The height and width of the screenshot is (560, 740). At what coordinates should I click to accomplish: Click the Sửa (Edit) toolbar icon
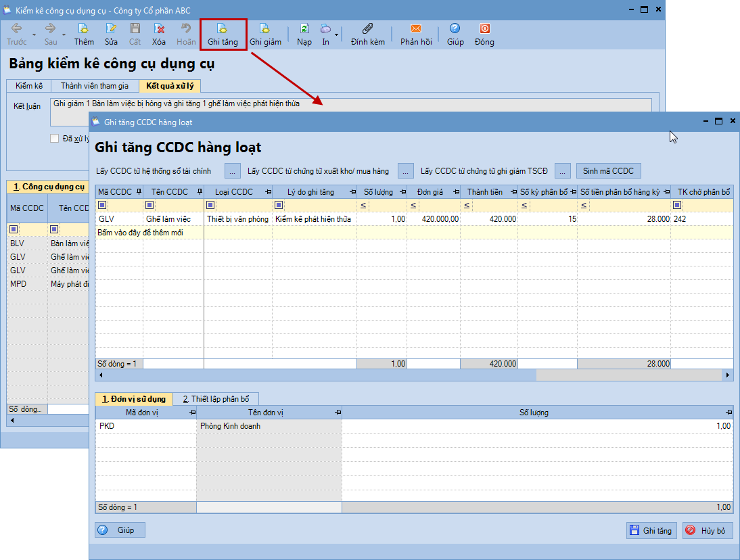coord(111,34)
